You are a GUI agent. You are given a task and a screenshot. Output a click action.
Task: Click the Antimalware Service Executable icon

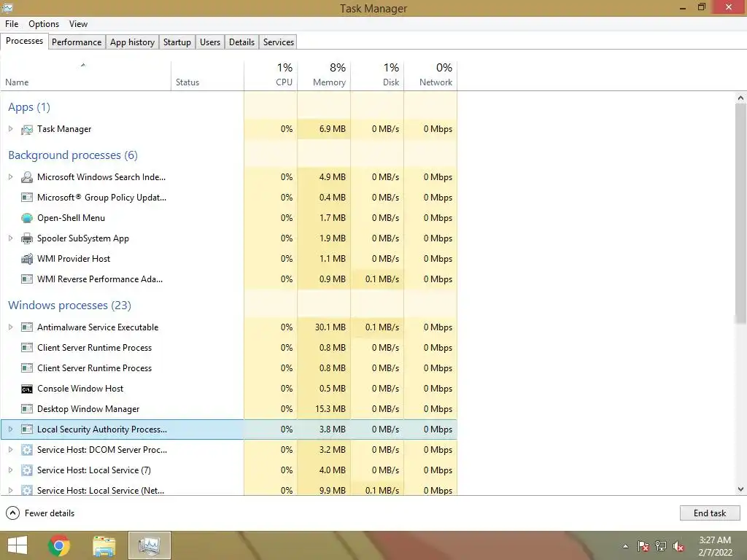[27, 327]
